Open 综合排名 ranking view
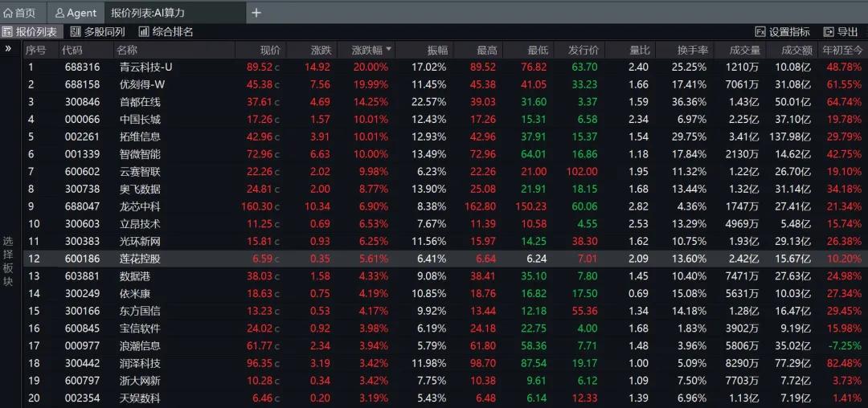Viewport: 868px width, 408px height. [x=166, y=31]
